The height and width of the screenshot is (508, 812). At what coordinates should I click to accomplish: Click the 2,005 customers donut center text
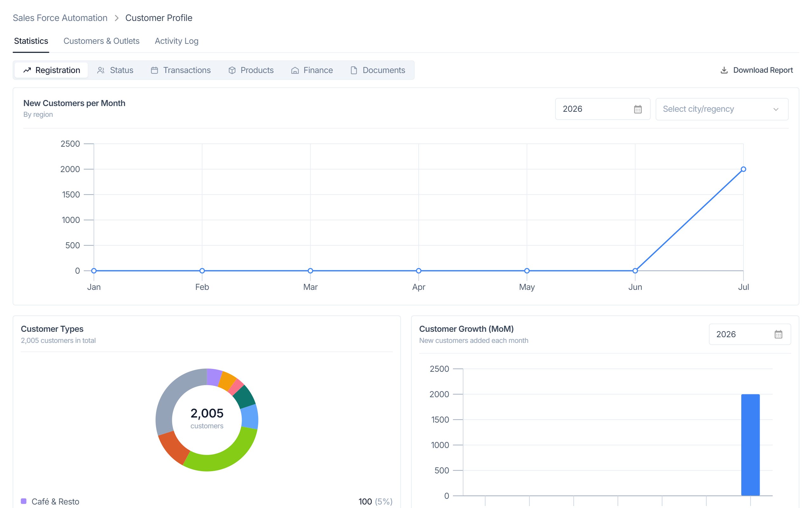pos(207,418)
